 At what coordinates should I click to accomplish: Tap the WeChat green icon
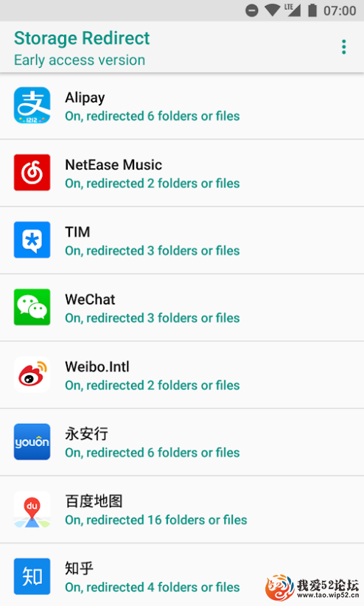[32, 307]
